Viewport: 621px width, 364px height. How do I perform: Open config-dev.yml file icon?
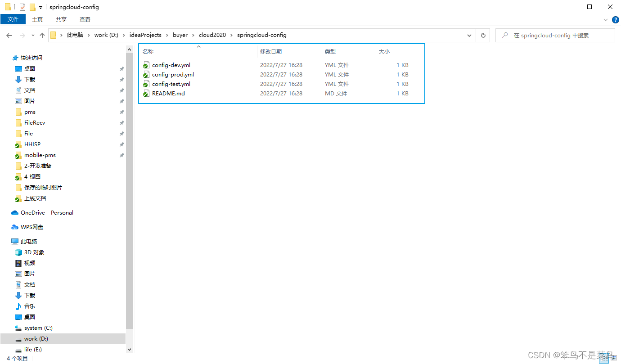[x=146, y=65]
